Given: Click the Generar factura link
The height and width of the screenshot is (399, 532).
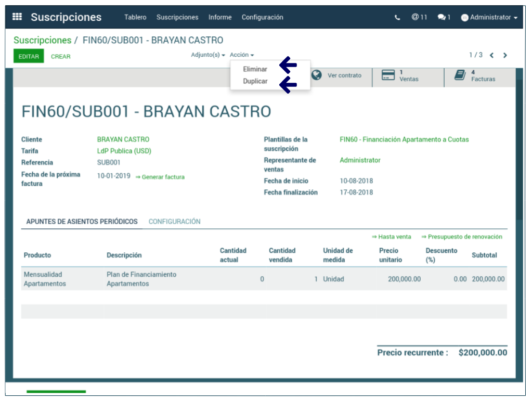Looking at the screenshot, I should (x=160, y=177).
